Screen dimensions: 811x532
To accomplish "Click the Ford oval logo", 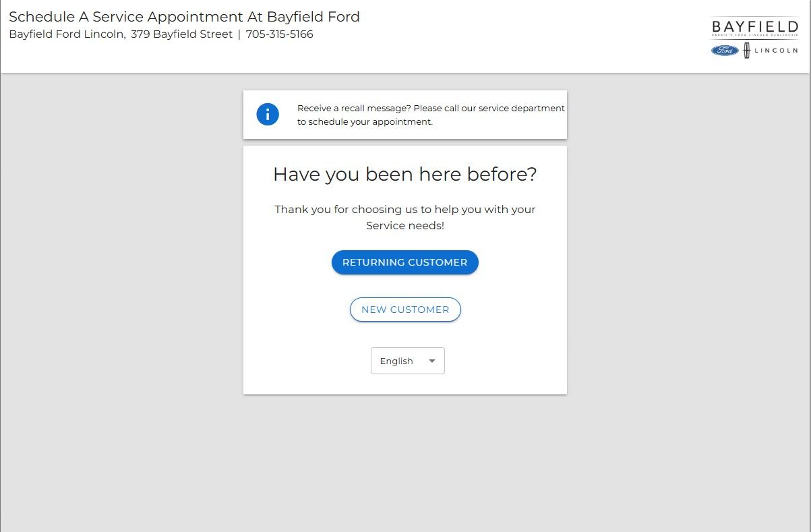I will pos(725,50).
